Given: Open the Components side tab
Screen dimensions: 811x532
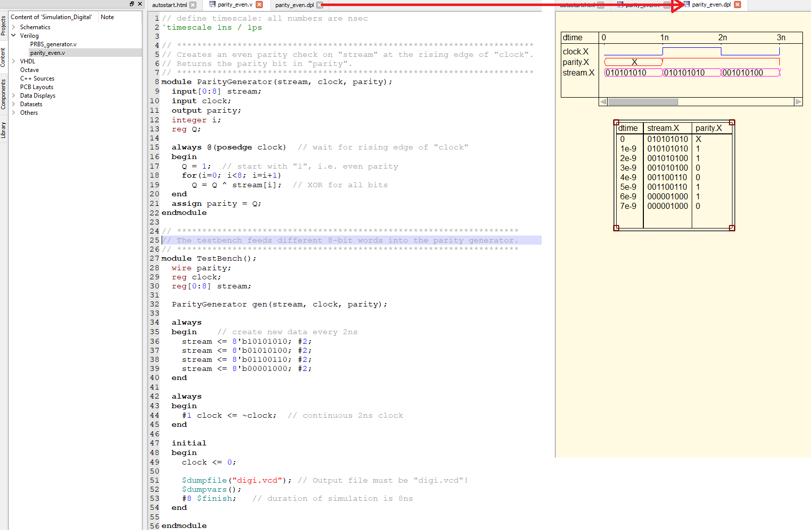Looking at the screenshot, I should click(x=3, y=94).
